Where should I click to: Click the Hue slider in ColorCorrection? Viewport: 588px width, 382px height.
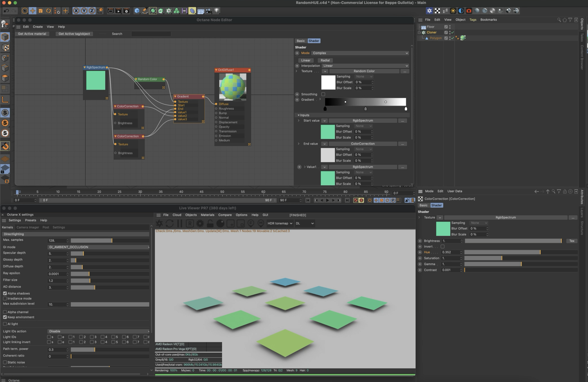(x=521, y=252)
